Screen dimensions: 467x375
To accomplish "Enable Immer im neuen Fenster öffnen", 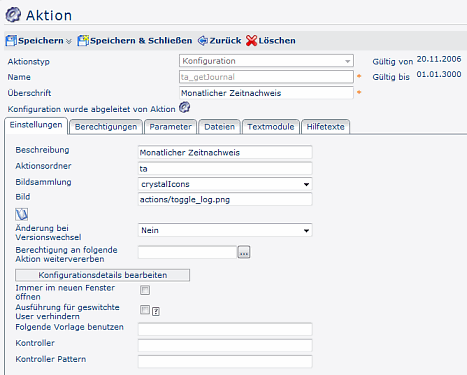I will click(x=145, y=290).
